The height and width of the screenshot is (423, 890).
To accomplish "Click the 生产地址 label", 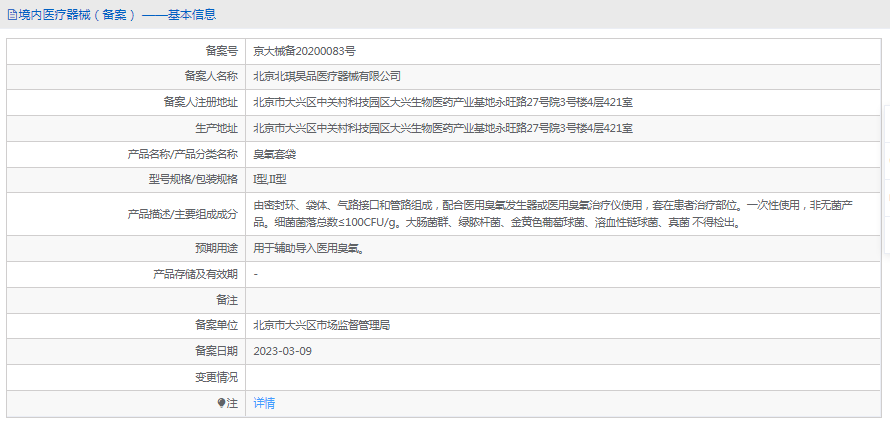I will pyautogui.click(x=216, y=128).
